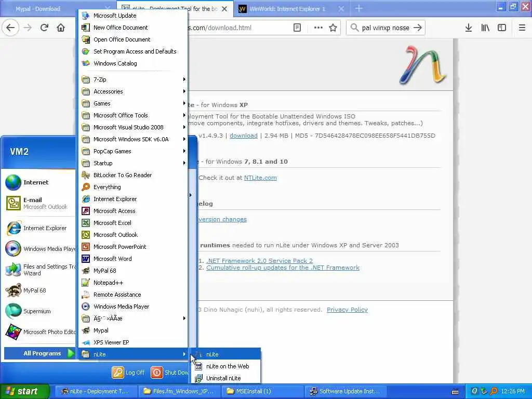Bookmark this page with the star icon
This screenshot has height=399, width=532.
tap(333, 28)
